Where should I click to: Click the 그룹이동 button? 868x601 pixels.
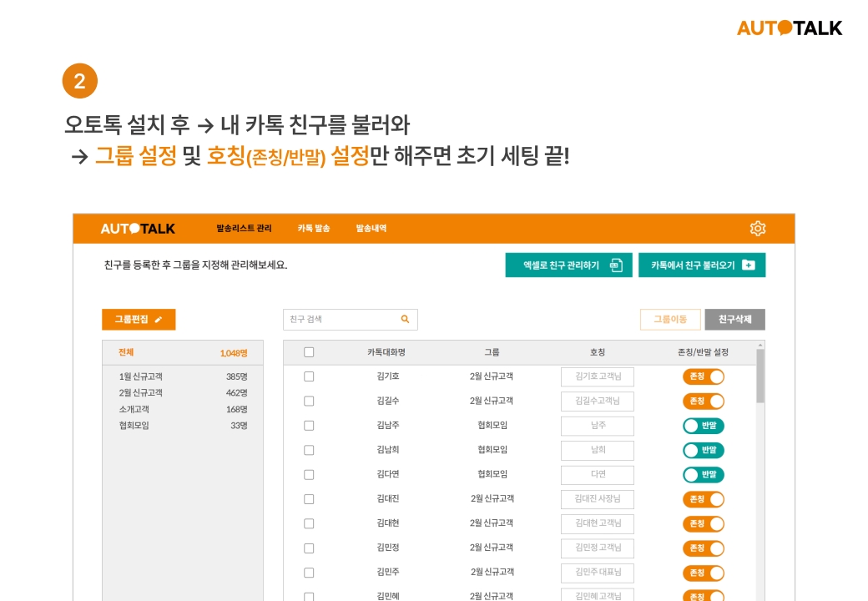(x=670, y=320)
